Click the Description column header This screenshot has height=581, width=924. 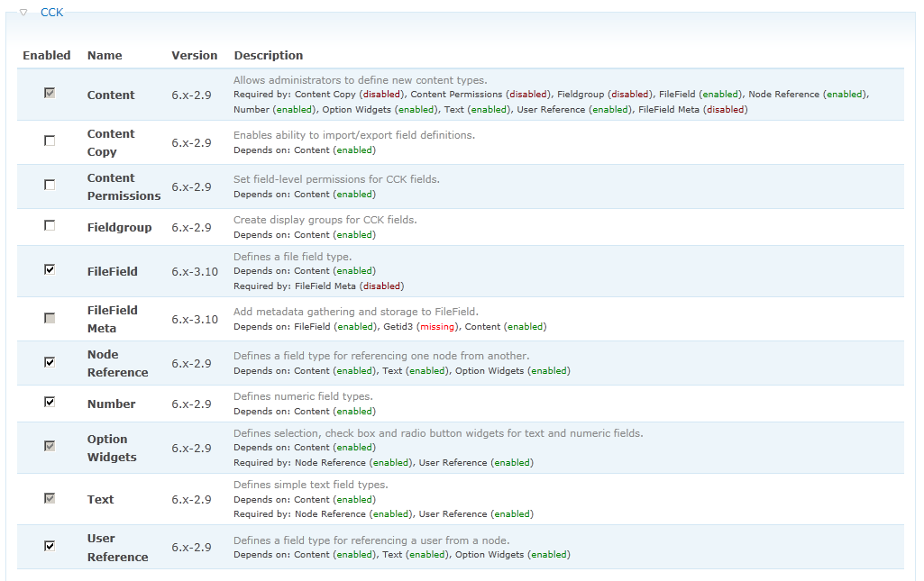point(269,56)
